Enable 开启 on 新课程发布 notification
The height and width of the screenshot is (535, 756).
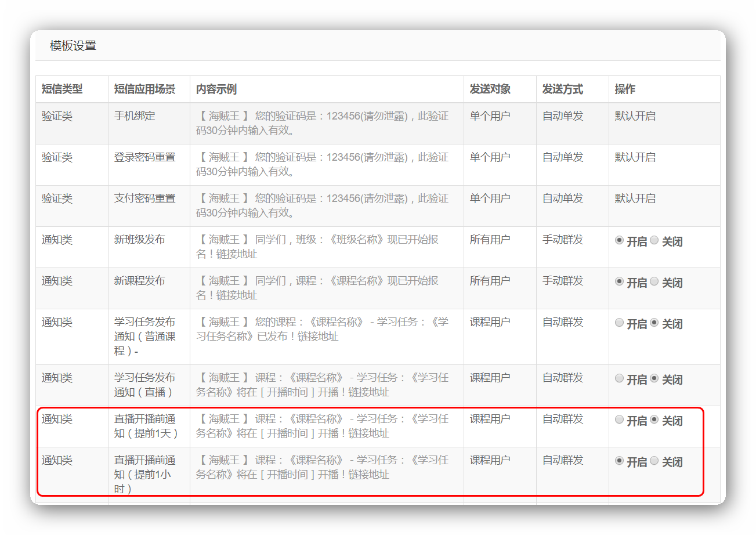pos(619,281)
